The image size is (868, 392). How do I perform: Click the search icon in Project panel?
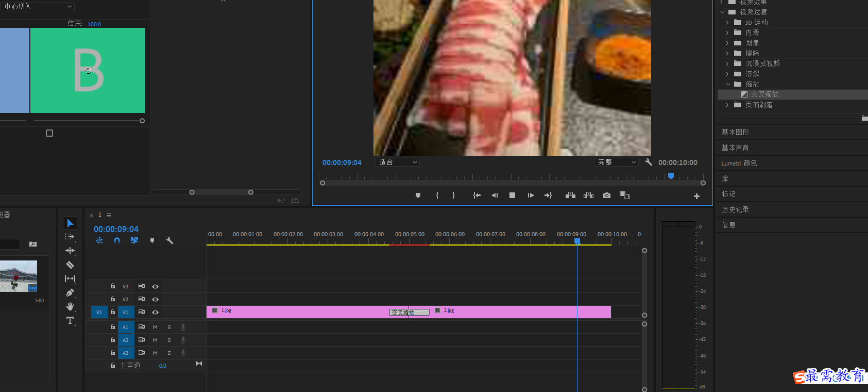pyautogui.click(x=33, y=244)
